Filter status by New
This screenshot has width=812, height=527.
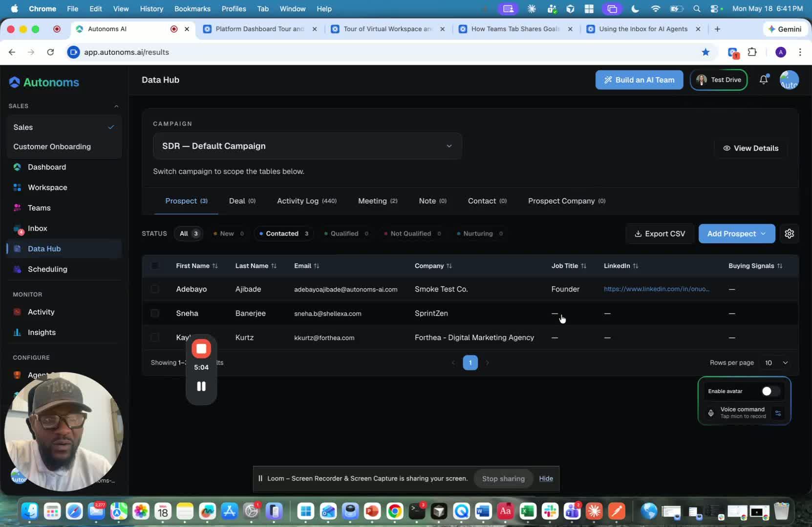tap(229, 234)
